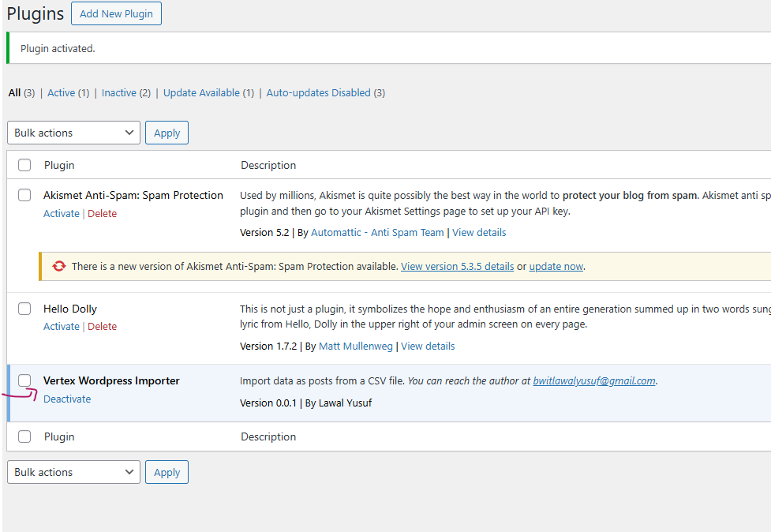Click Version 5.2 text of Akismet
This screenshot has width=771, height=532.
264,233
